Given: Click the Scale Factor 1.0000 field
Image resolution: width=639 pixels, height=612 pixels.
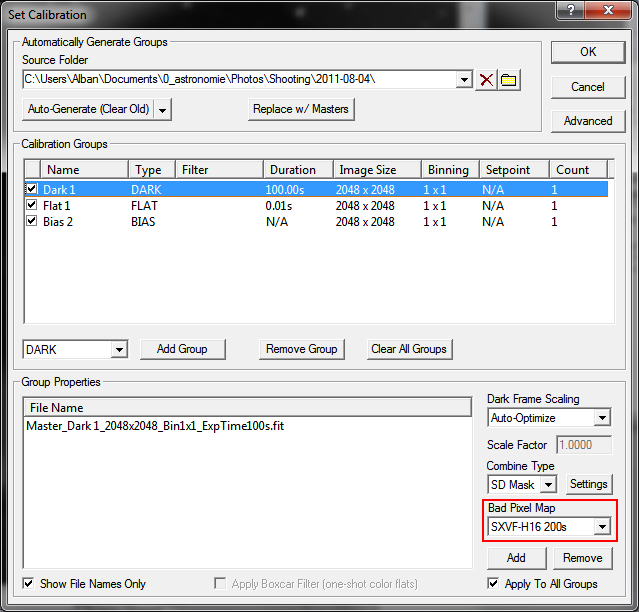Looking at the screenshot, I should (584, 445).
